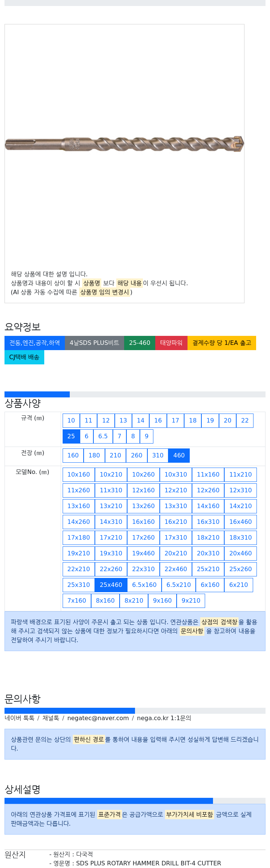Open model 10x160 link

click(x=79, y=474)
